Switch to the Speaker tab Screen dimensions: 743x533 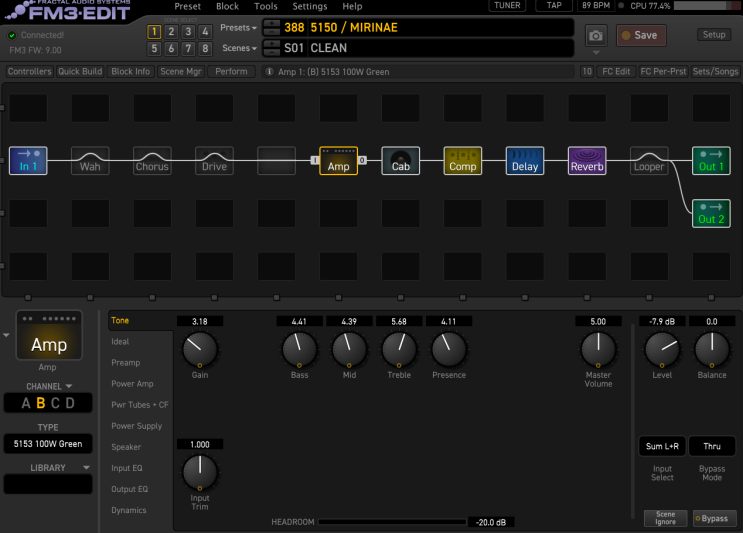pyautogui.click(x=126, y=447)
